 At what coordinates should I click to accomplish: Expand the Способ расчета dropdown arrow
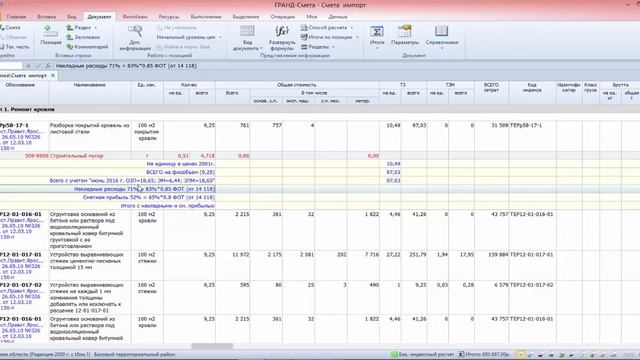[351, 27]
